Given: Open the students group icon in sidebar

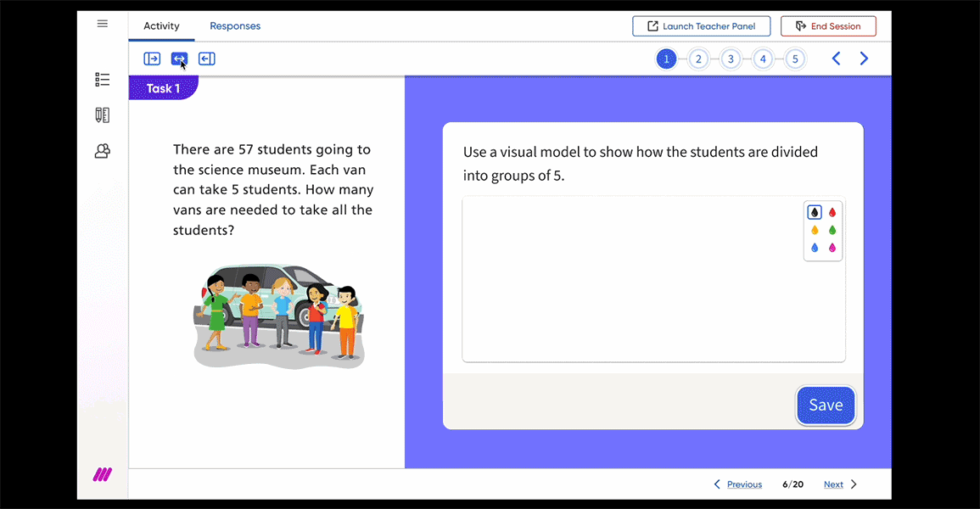Looking at the screenshot, I should click(x=103, y=151).
